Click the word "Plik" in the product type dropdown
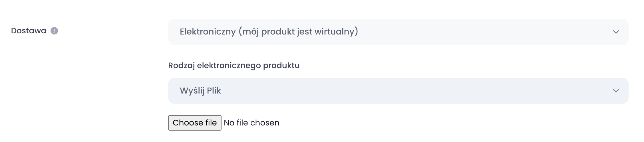Screen dimensions: 644x142 (x=214, y=91)
